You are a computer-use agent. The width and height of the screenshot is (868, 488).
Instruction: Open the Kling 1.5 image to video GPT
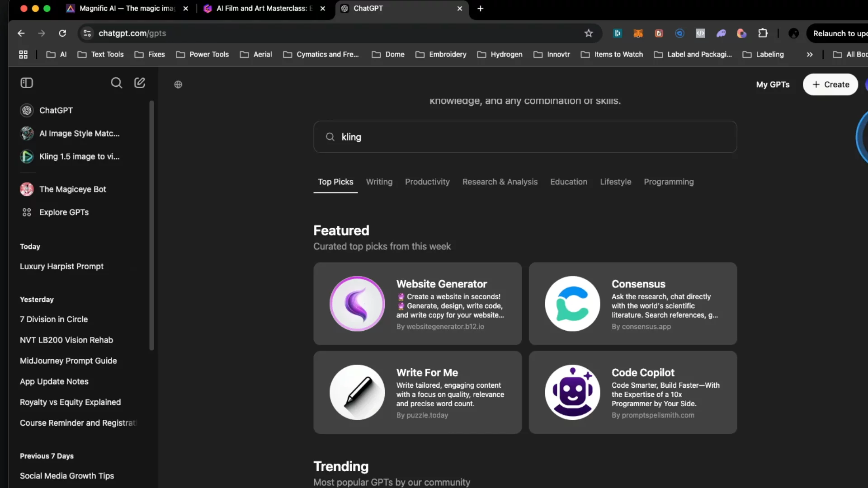point(79,156)
